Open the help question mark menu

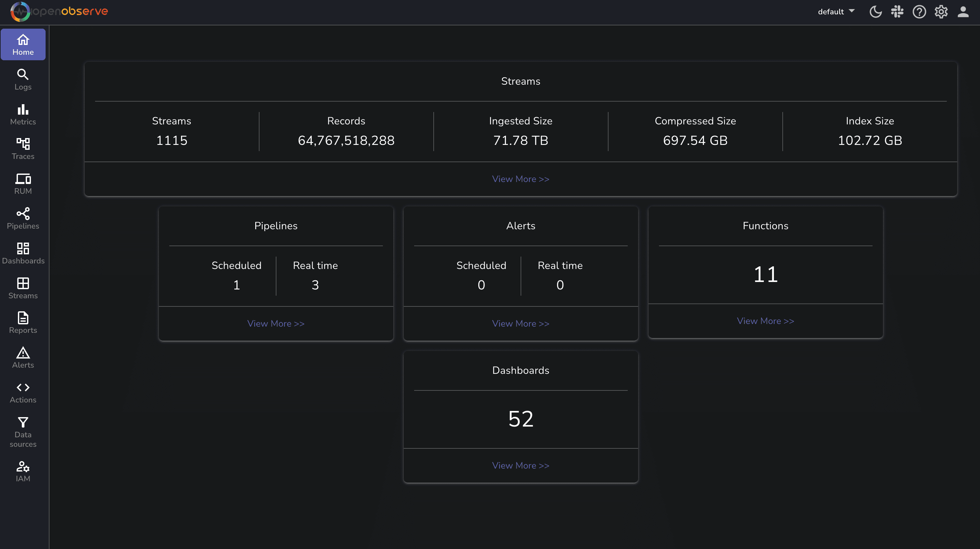point(919,12)
